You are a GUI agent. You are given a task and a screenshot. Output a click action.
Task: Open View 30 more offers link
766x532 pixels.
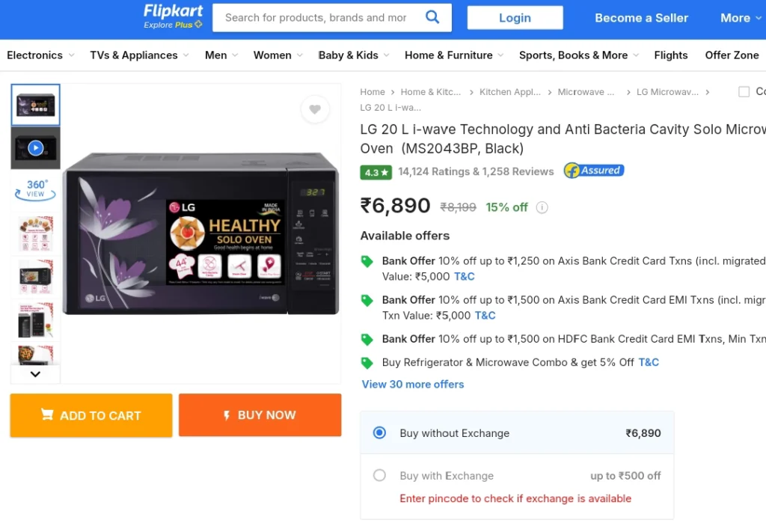tap(413, 385)
